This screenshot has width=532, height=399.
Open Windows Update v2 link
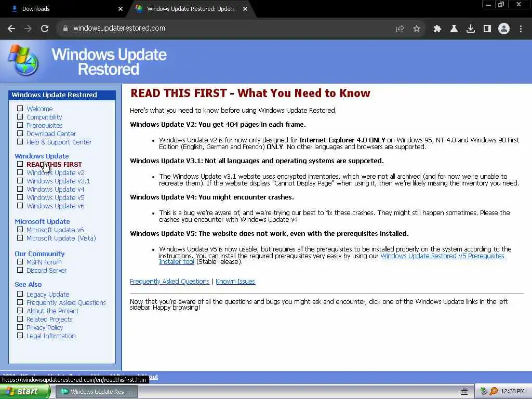click(x=56, y=172)
